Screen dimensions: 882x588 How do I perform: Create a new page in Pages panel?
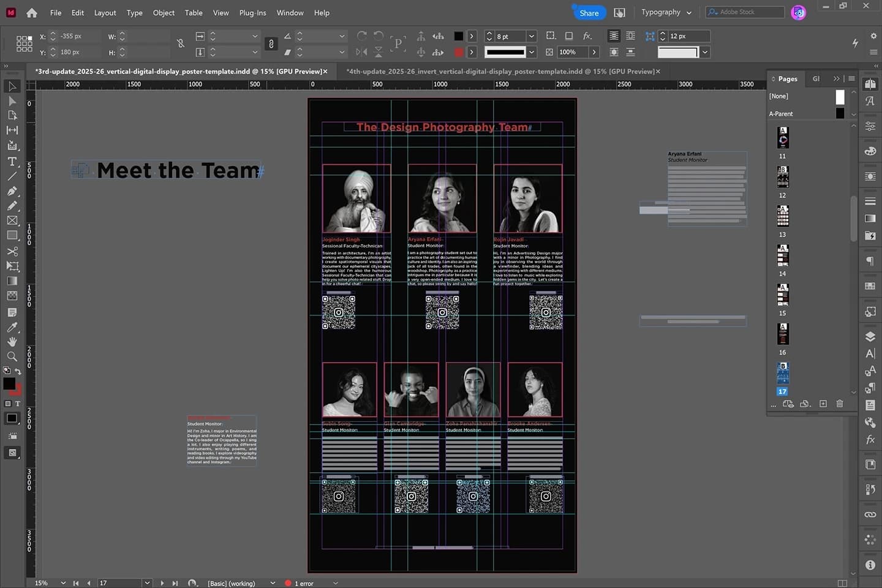point(823,404)
